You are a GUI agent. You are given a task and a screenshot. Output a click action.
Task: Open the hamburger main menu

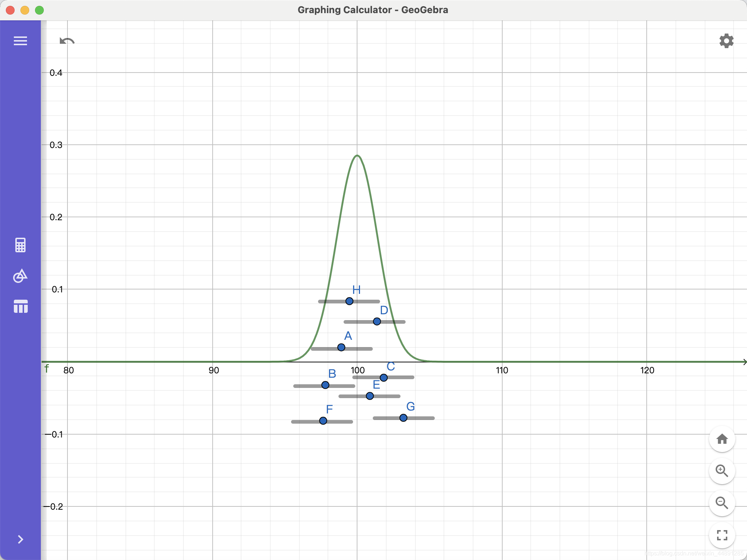click(20, 41)
